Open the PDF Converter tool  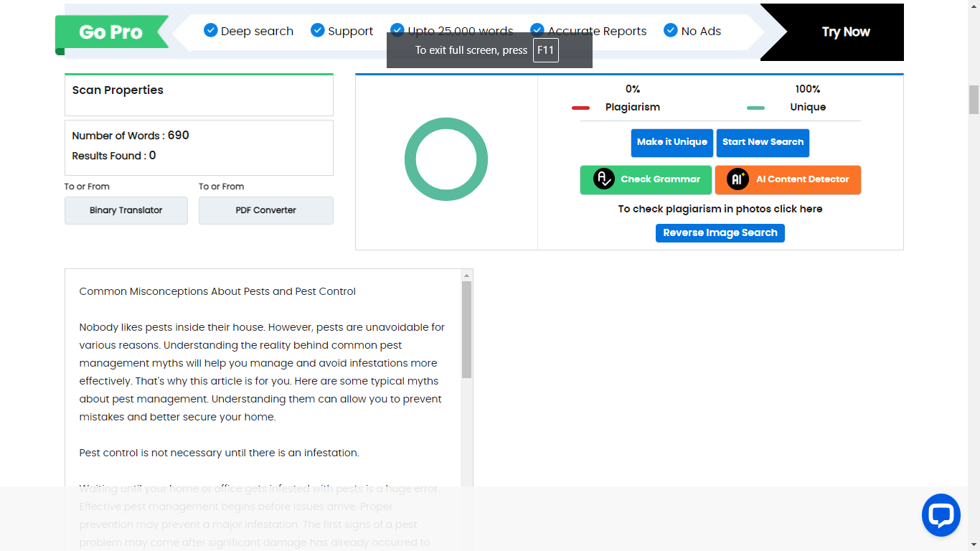point(266,210)
